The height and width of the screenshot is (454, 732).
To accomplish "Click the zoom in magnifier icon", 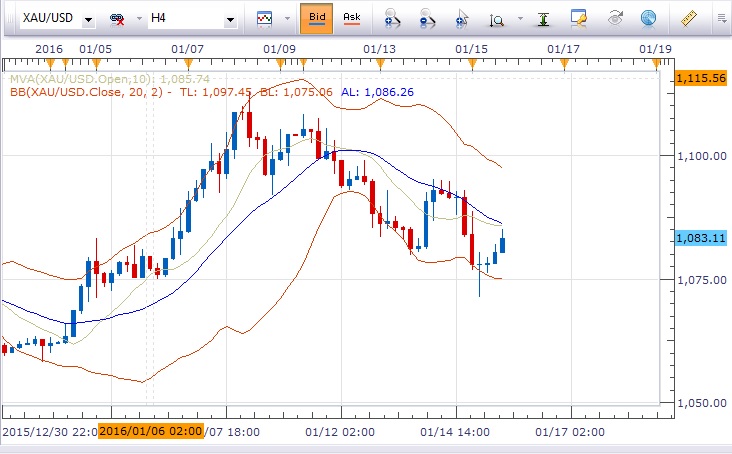I will click(392, 19).
